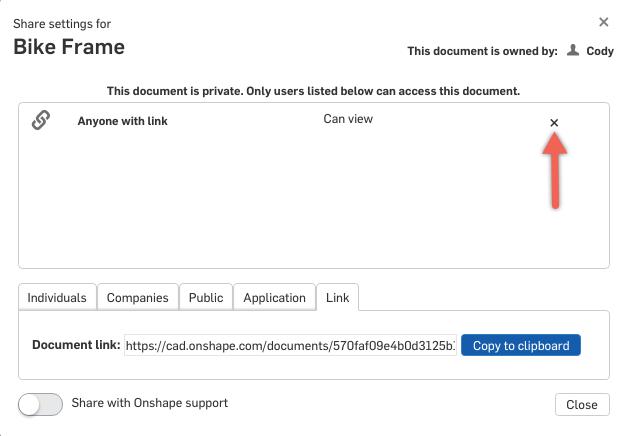The image size is (627, 436).
Task: Open the Companies tab
Action: point(138,297)
